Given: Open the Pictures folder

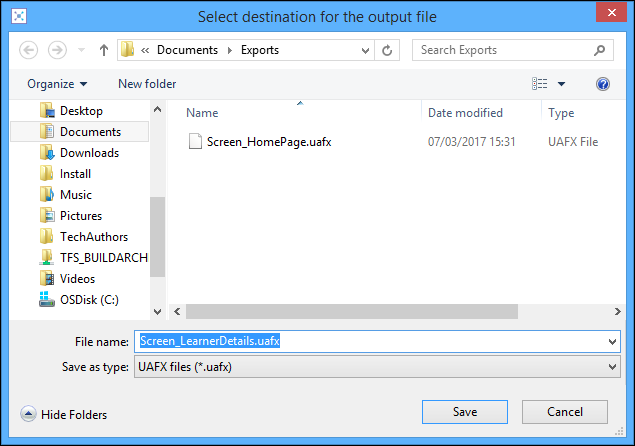Looking at the screenshot, I should [x=81, y=216].
